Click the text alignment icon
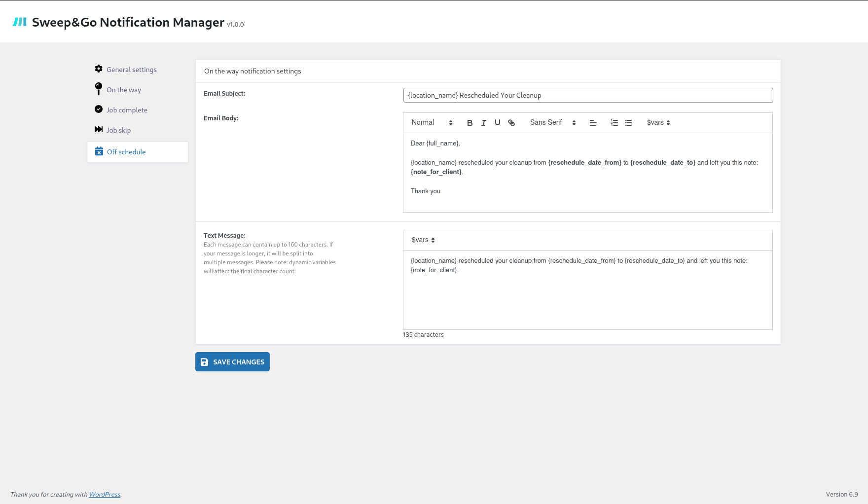 (x=593, y=123)
